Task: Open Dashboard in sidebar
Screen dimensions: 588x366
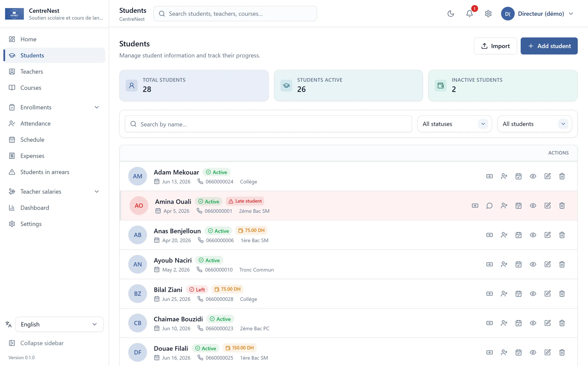Action: click(x=54, y=208)
